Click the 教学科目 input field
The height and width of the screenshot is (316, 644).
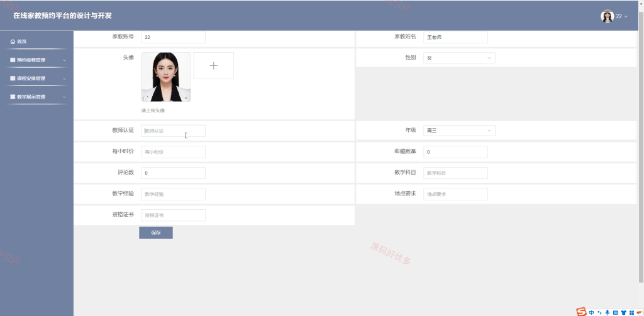tap(455, 173)
